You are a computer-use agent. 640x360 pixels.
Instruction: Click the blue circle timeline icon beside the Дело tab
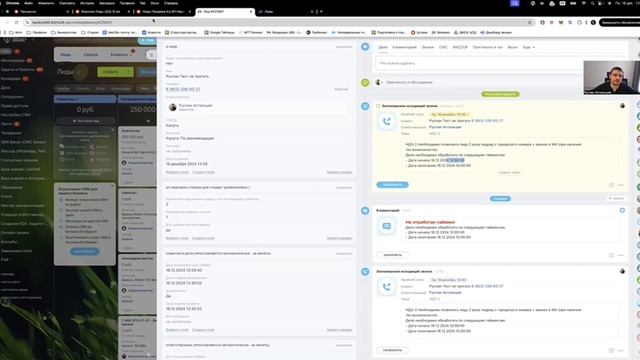365,47
